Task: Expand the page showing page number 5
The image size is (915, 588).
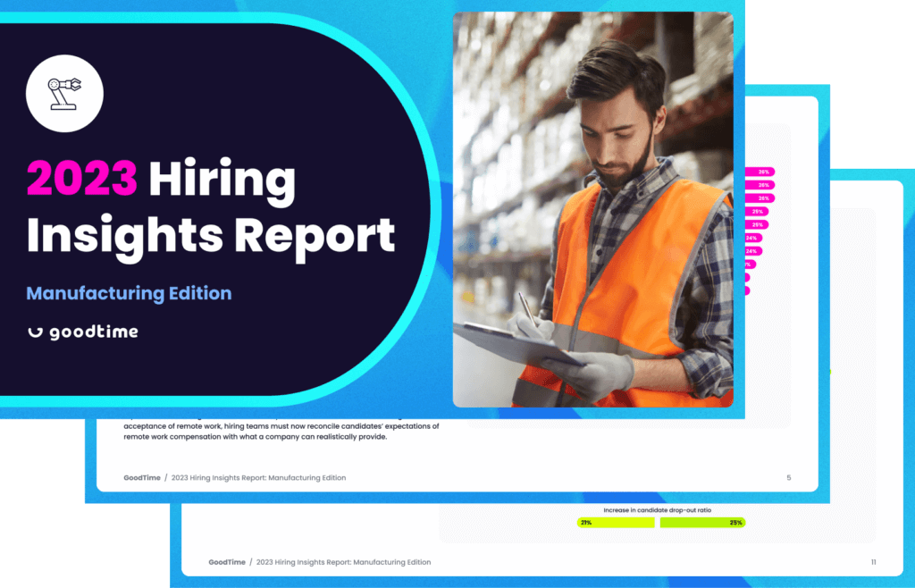Action: pos(788,478)
